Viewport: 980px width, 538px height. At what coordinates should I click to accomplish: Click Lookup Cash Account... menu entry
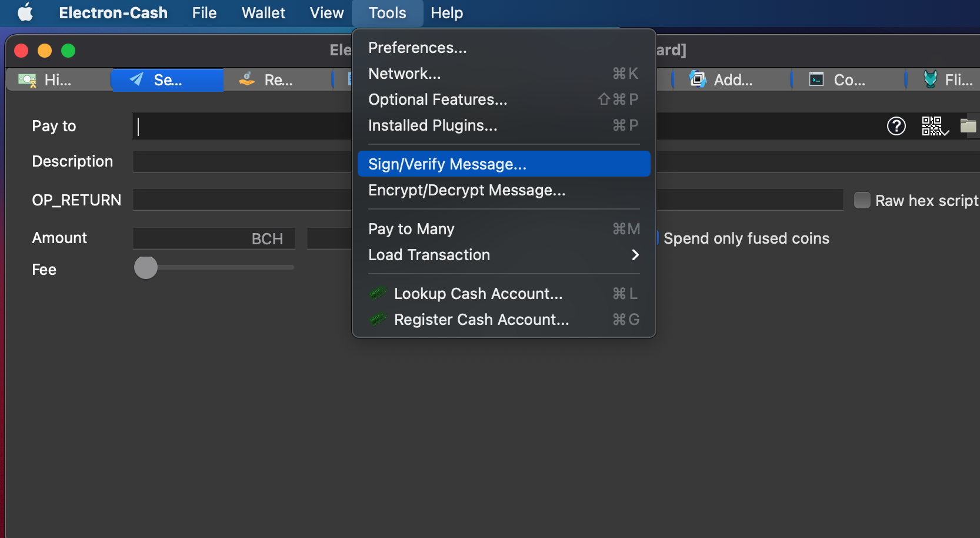coord(504,294)
